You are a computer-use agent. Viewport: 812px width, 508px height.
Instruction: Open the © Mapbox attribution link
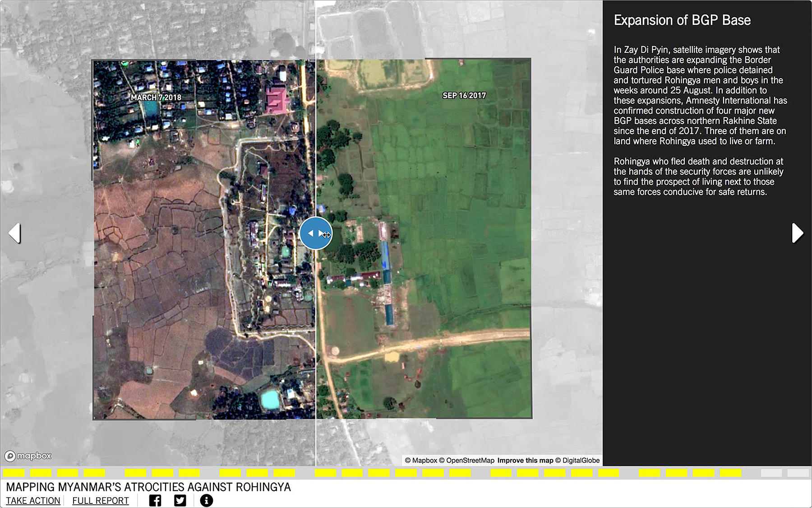coord(421,461)
